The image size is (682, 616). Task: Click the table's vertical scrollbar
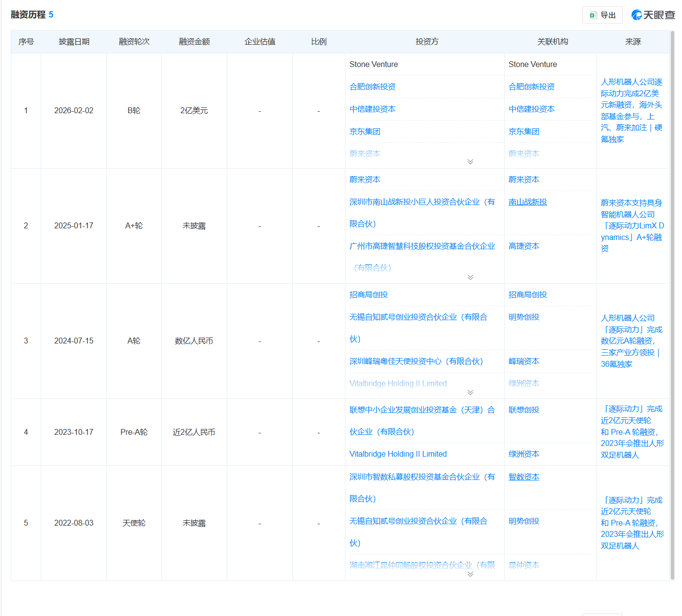click(672, 305)
